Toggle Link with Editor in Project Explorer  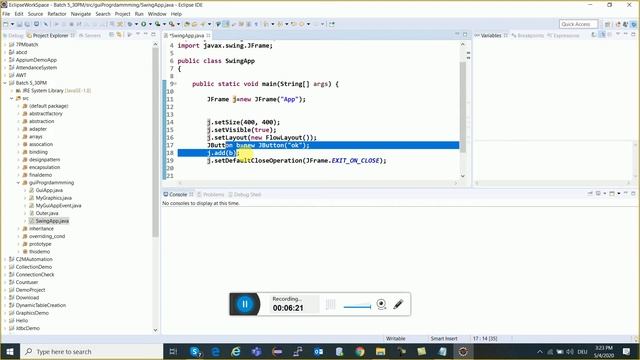(119, 35)
